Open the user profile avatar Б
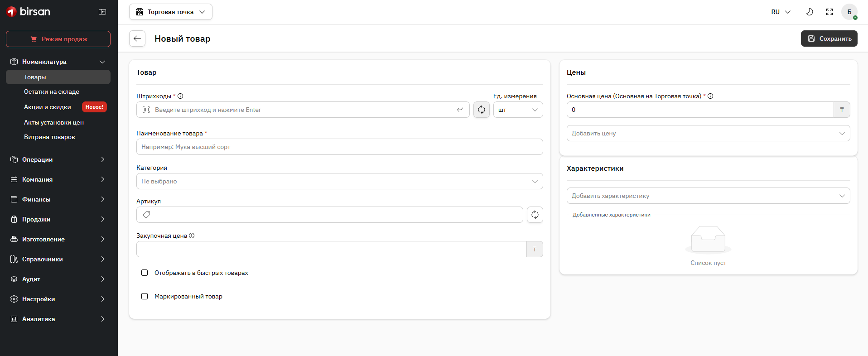Screen dimensions: 868x356 tap(849, 12)
